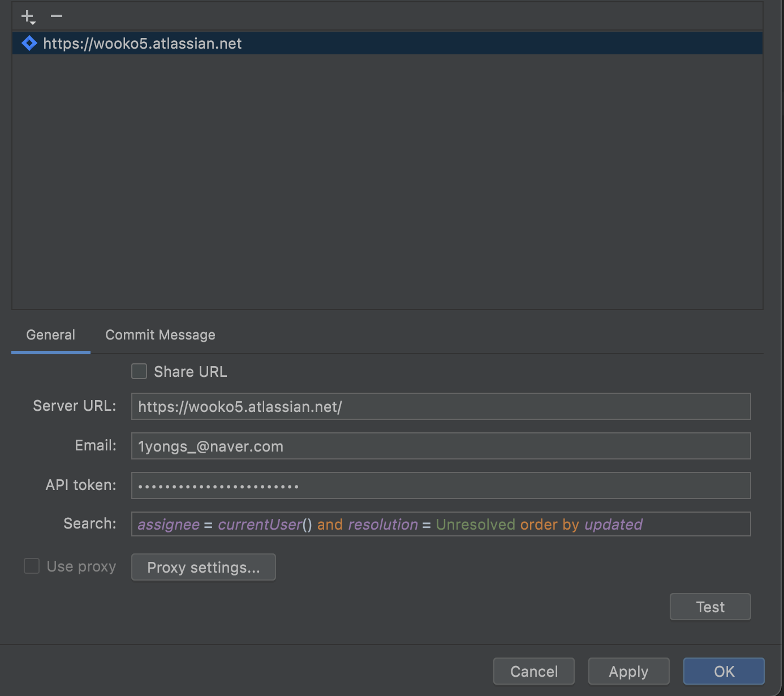Apply the server settings

click(x=629, y=671)
